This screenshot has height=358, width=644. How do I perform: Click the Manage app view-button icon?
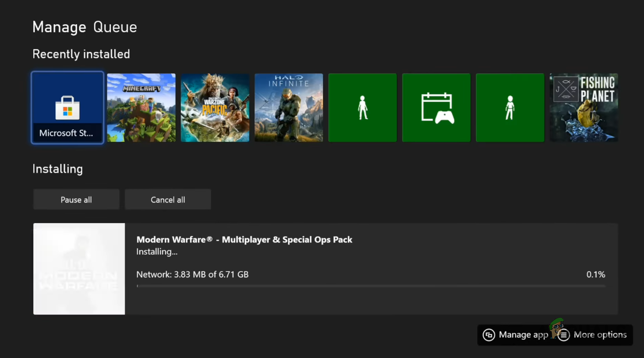point(489,335)
